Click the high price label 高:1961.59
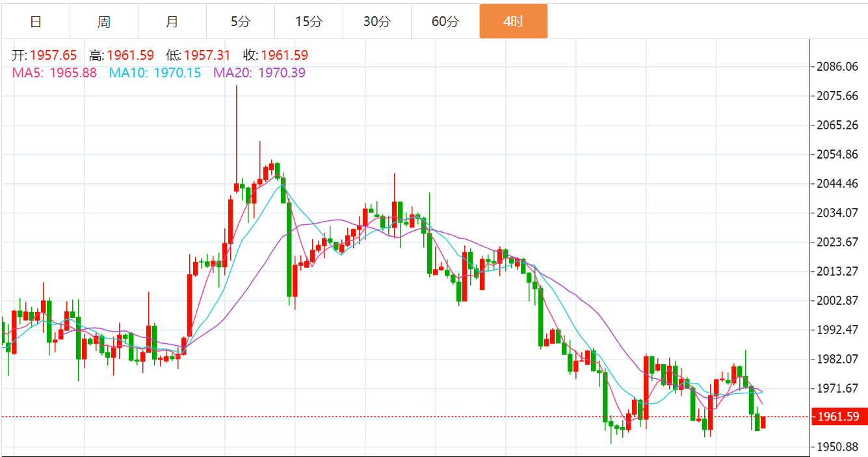 (x=122, y=55)
